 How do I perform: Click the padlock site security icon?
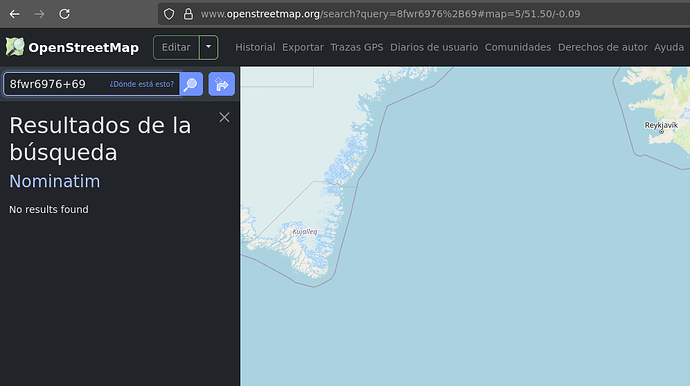188,14
